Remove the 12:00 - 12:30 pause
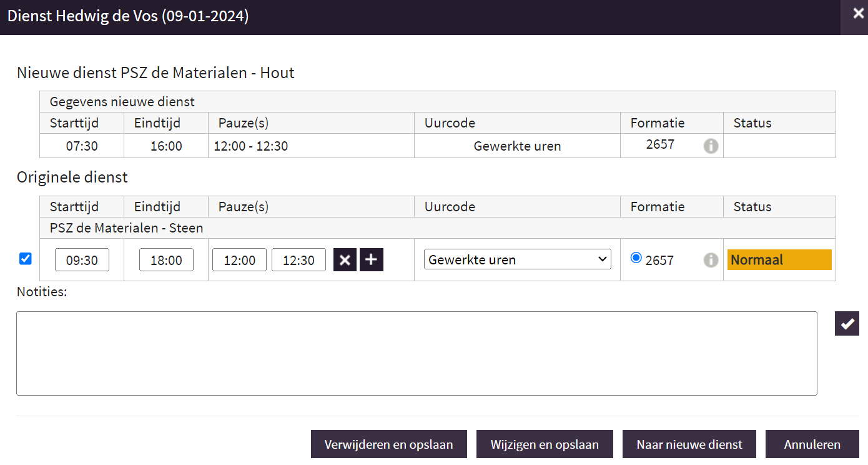The height and width of the screenshot is (465, 868). tap(345, 260)
